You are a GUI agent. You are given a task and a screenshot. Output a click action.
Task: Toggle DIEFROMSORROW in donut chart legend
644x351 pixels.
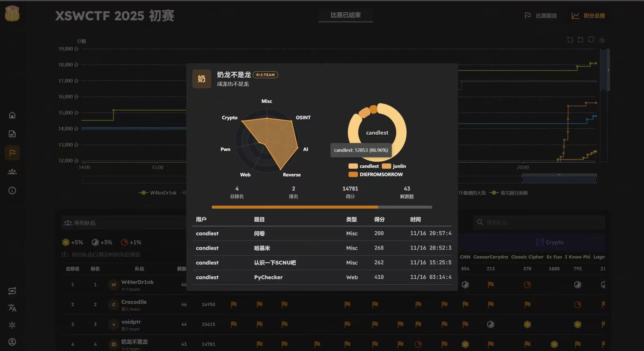click(376, 174)
